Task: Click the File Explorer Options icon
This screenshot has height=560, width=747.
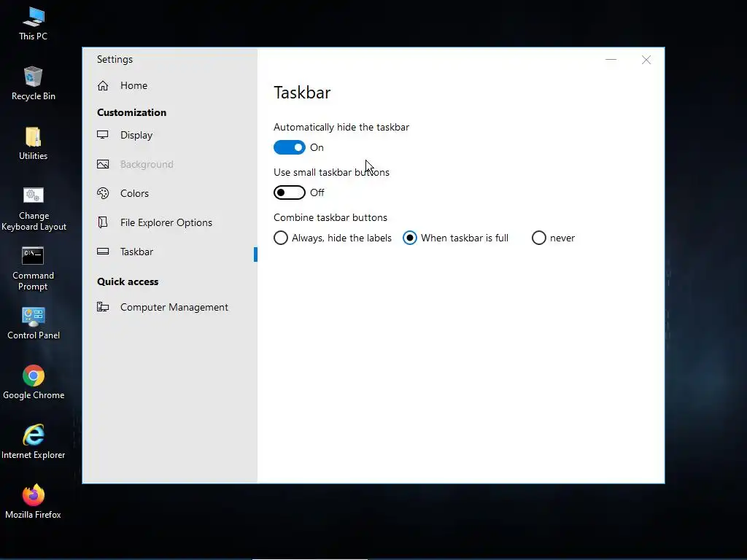Action: click(x=103, y=222)
